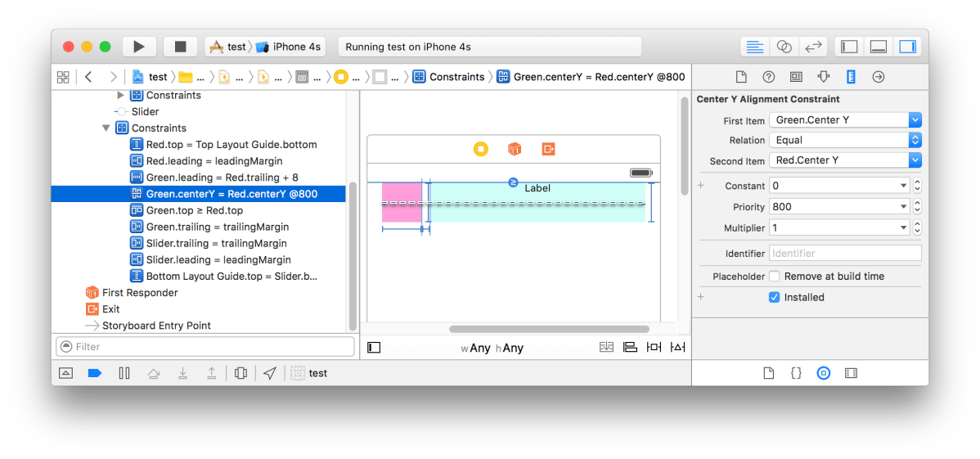Go forward in the jump bar
Image resolution: width=980 pixels, height=459 pixels.
pos(113,77)
